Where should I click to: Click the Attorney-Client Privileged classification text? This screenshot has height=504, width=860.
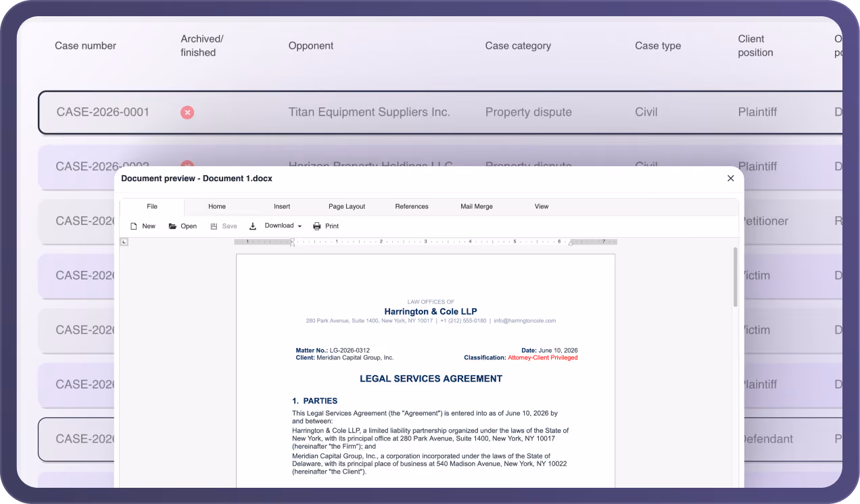pyautogui.click(x=542, y=357)
